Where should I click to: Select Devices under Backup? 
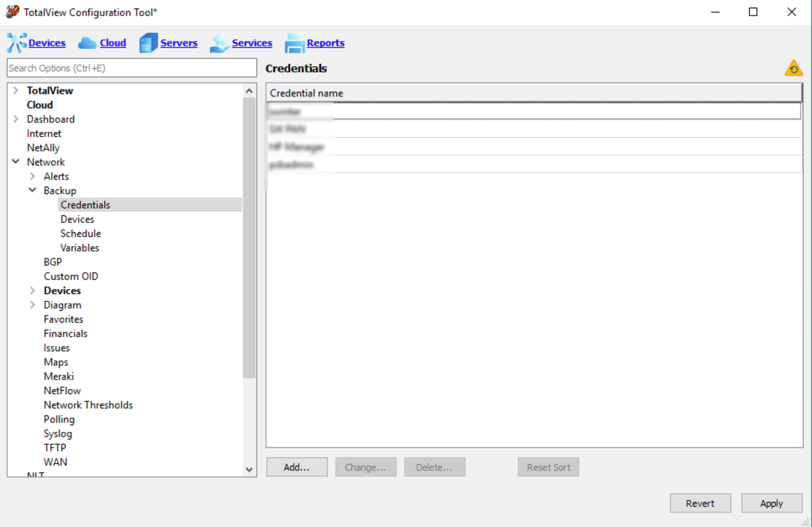77,219
